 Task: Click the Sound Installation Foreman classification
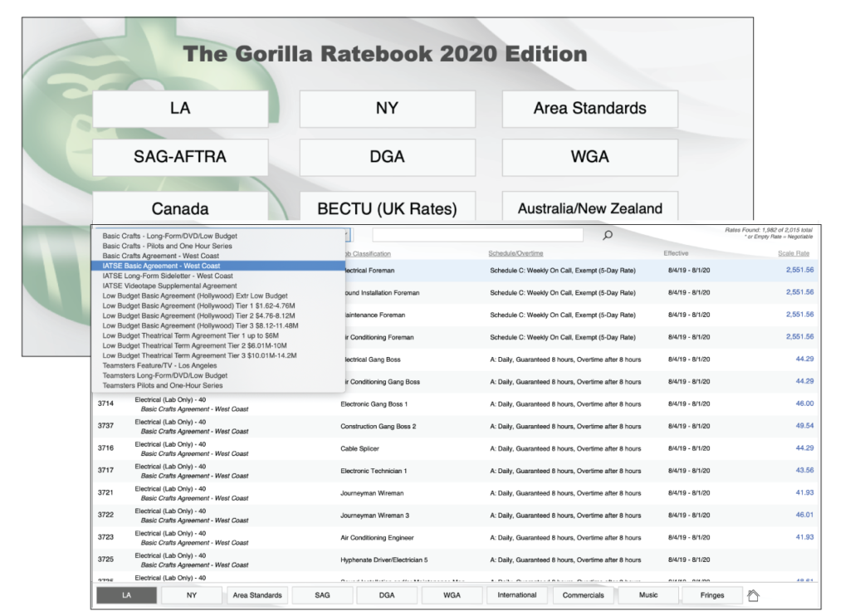click(x=382, y=293)
